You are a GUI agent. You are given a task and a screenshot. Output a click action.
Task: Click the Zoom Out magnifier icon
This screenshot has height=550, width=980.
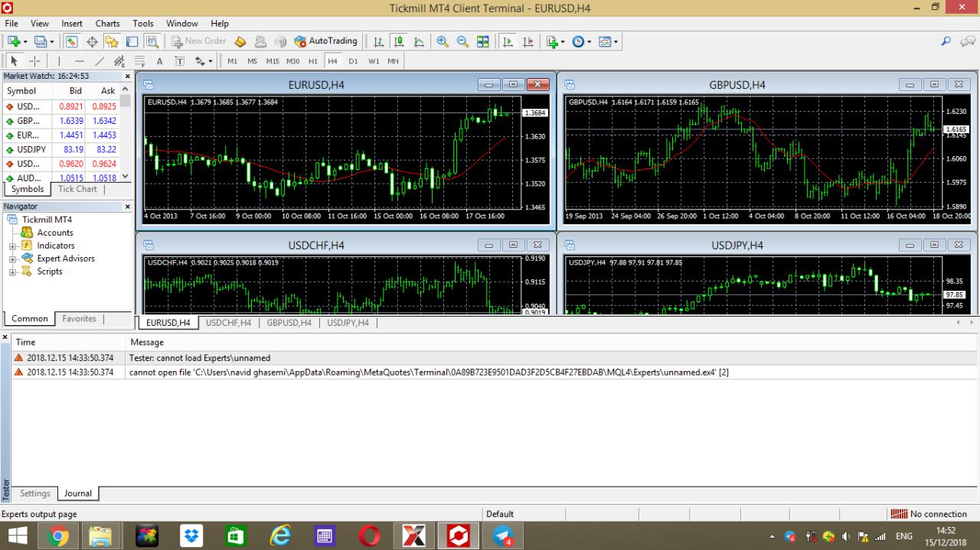pyautogui.click(x=462, y=41)
